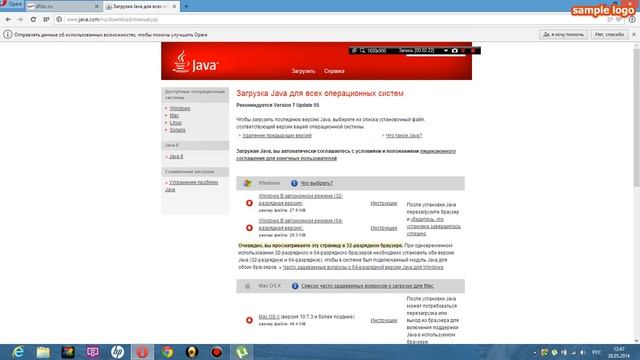The height and width of the screenshot is (360, 640).
Task: Select Windows in the sidebar OS list
Action: [180, 108]
